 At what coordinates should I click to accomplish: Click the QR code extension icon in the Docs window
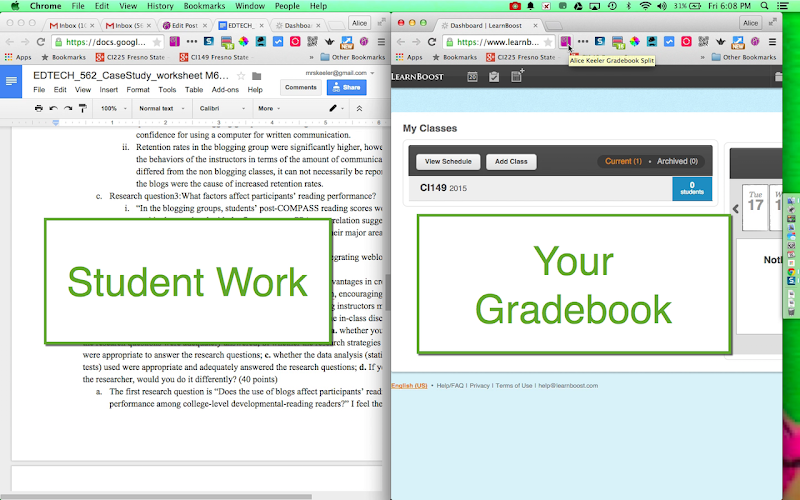pyautogui.click(x=312, y=42)
